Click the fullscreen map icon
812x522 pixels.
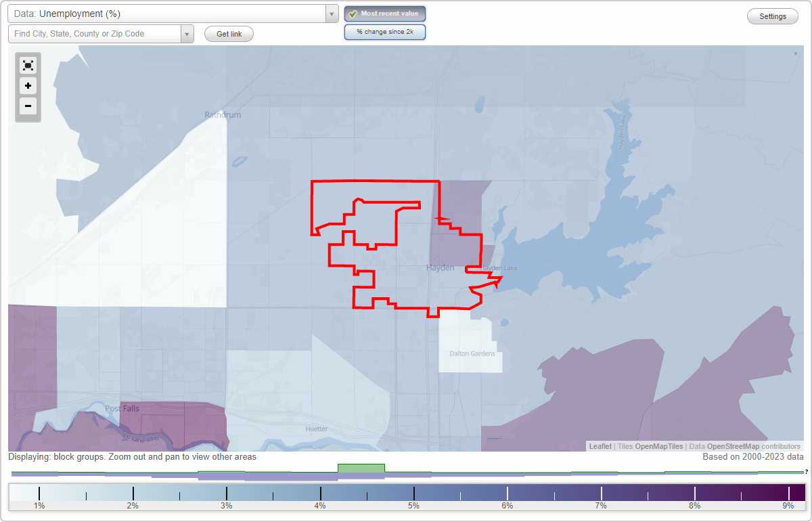(28, 66)
